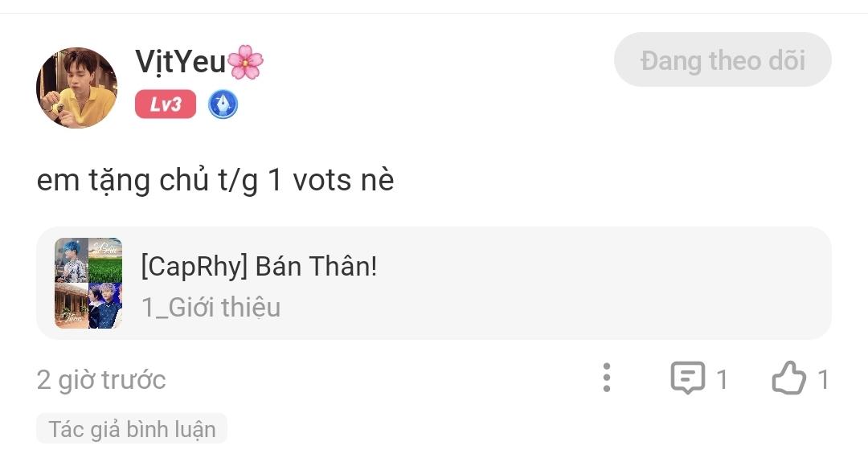Tap the VịtYeu username
This screenshot has width=868, height=466.
coord(181,62)
